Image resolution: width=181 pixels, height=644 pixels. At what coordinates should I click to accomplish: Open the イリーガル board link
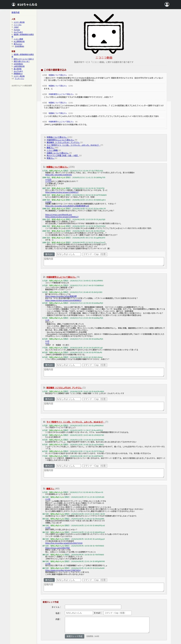tap(17, 25)
